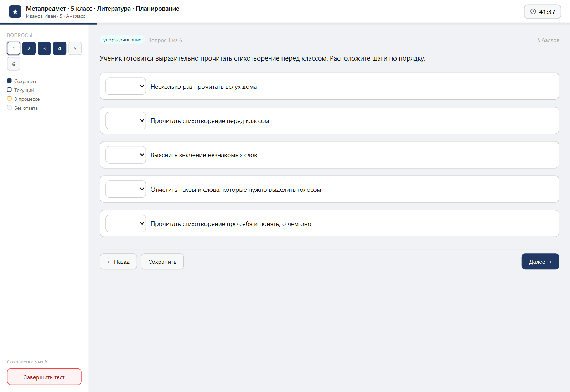This screenshot has height=392, width=570.
Task: Click the 'Сохранён' legend swatch
Action: pyautogui.click(x=9, y=81)
